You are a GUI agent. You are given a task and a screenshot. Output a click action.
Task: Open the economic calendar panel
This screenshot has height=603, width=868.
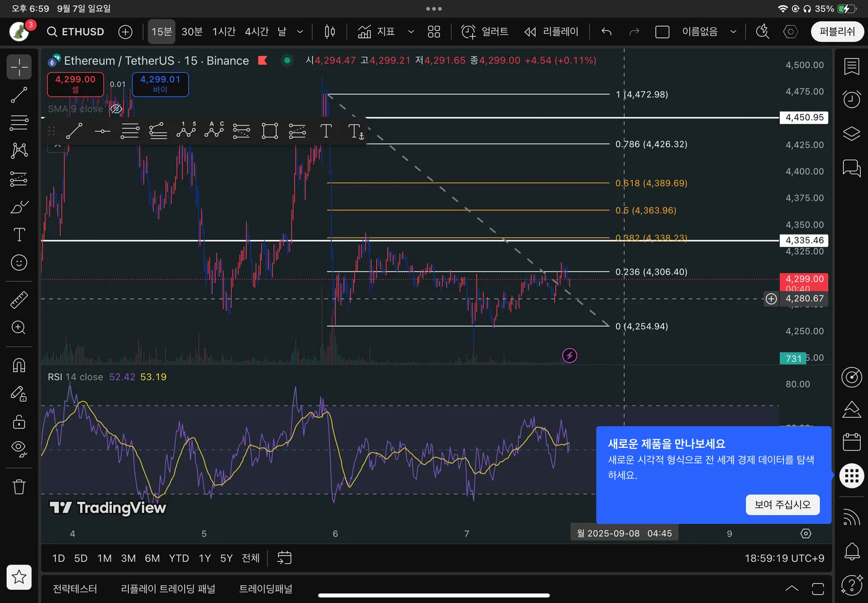click(852, 442)
